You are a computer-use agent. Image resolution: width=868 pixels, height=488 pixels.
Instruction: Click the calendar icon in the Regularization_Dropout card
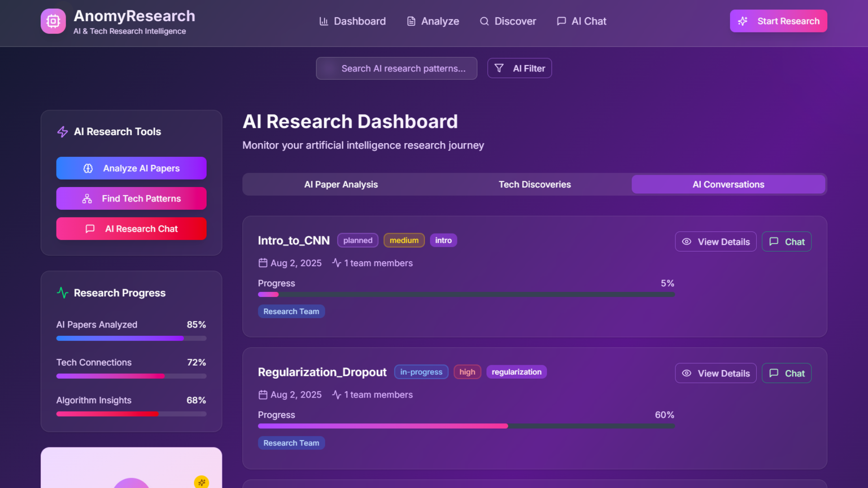pyautogui.click(x=263, y=394)
